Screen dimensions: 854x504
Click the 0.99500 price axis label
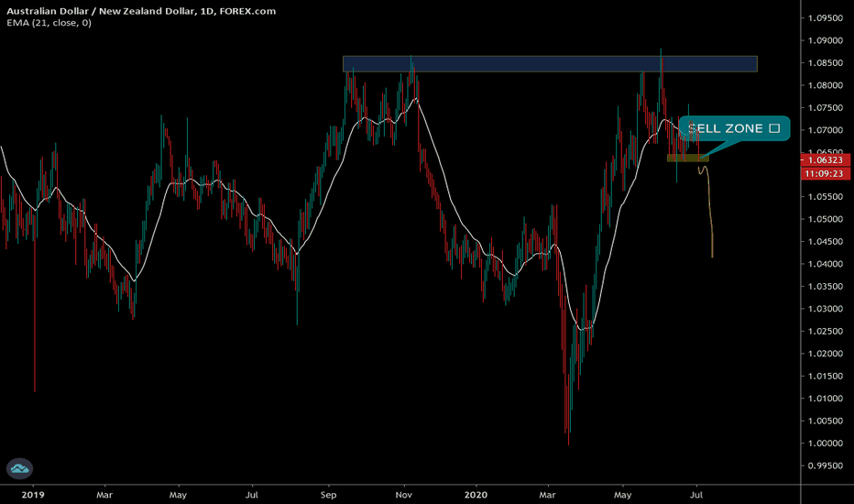825,466
